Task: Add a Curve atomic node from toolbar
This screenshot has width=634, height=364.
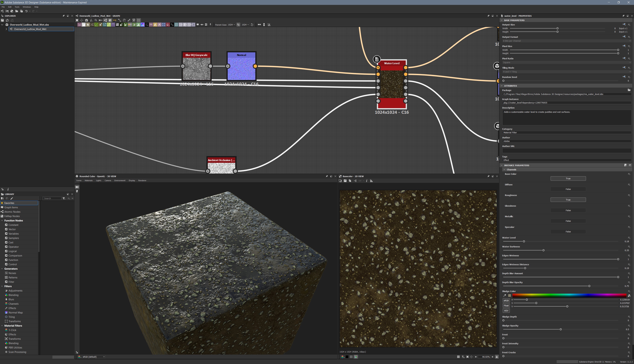Action: pos(96,25)
